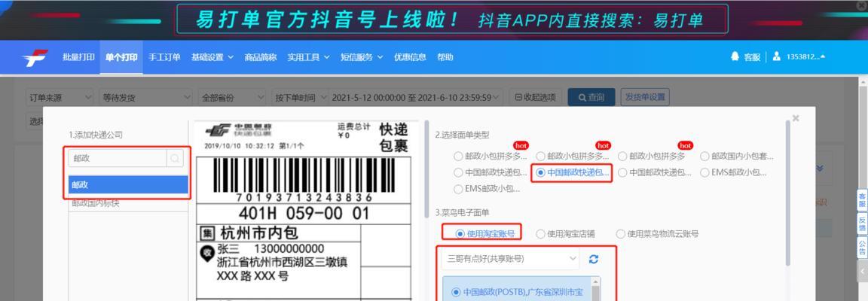Open the 公告 side tab
Screen dimensions: 868x301
pos(862,248)
